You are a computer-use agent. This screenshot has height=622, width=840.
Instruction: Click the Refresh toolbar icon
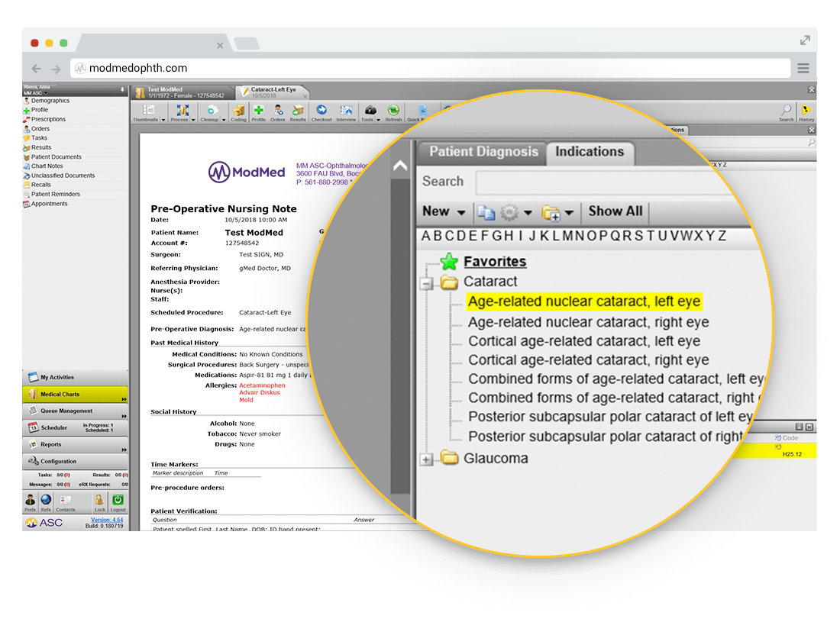[393, 110]
